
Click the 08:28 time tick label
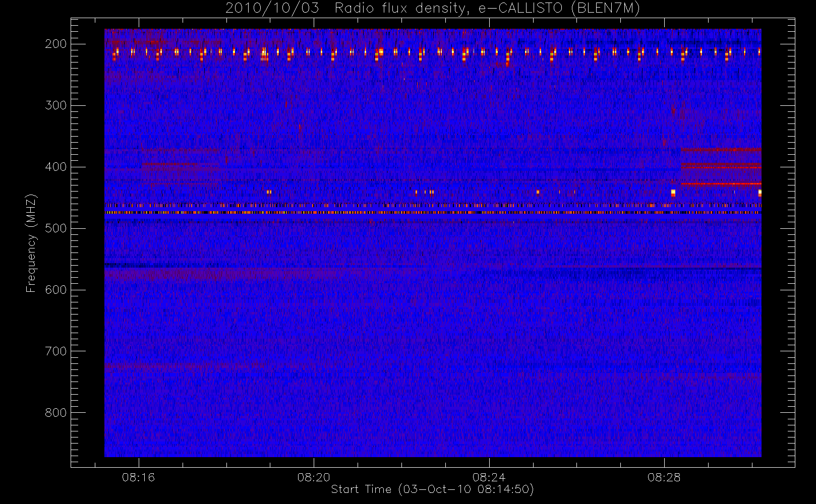[664, 477]
